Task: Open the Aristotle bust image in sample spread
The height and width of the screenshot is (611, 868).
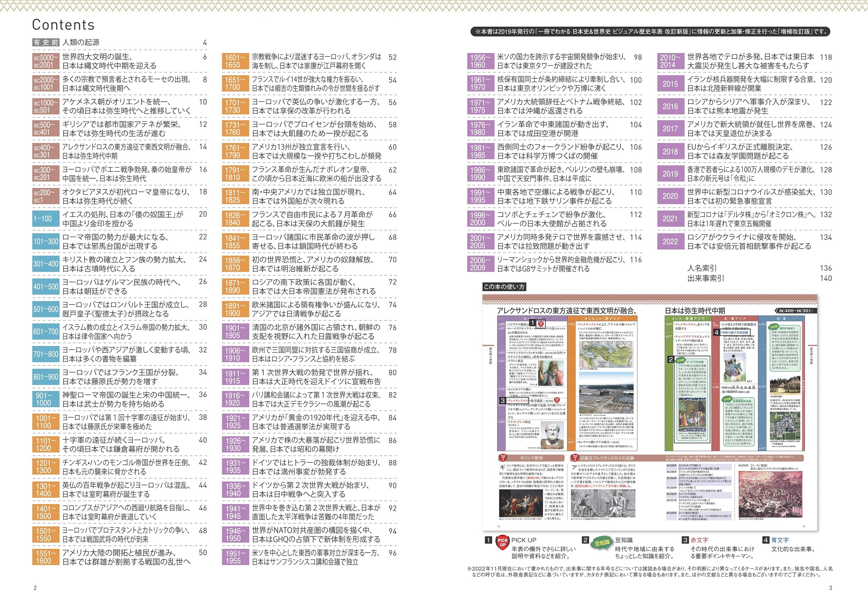Action: pyautogui.click(x=553, y=435)
